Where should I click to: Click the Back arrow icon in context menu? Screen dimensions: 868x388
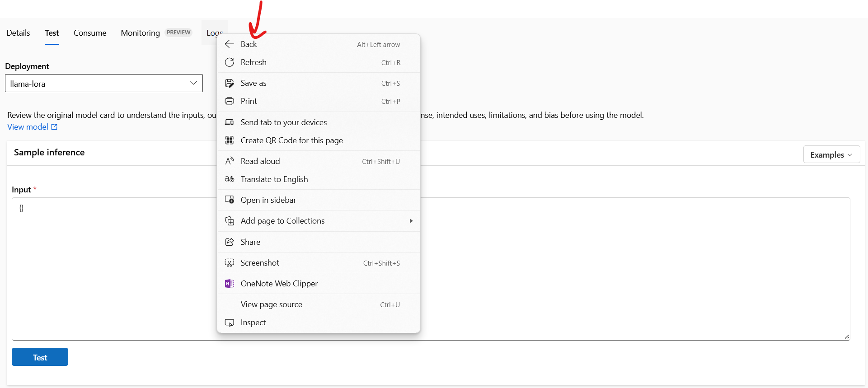230,44
